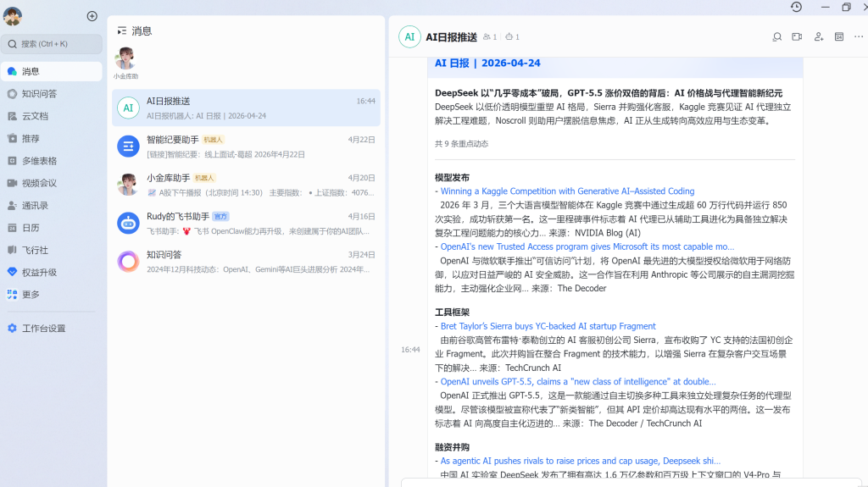Open the agentic AI pushes rivals link
The width and height of the screenshot is (868, 487).
[580, 461]
